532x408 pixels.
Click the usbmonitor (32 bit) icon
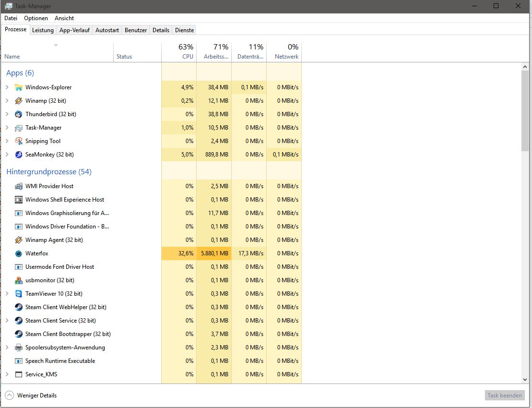[x=19, y=280]
